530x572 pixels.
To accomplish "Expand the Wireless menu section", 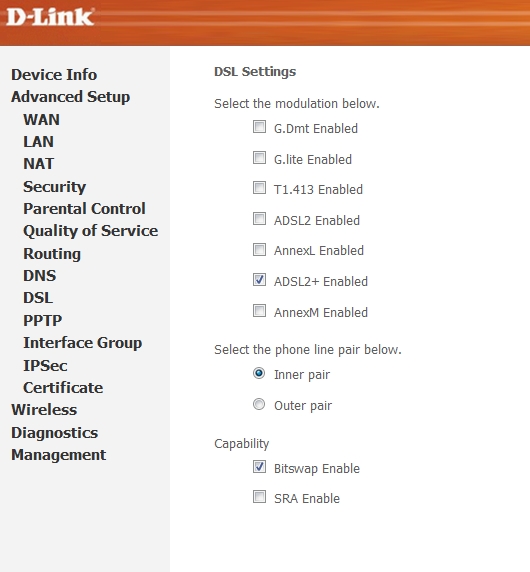I will (x=44, y=410).
